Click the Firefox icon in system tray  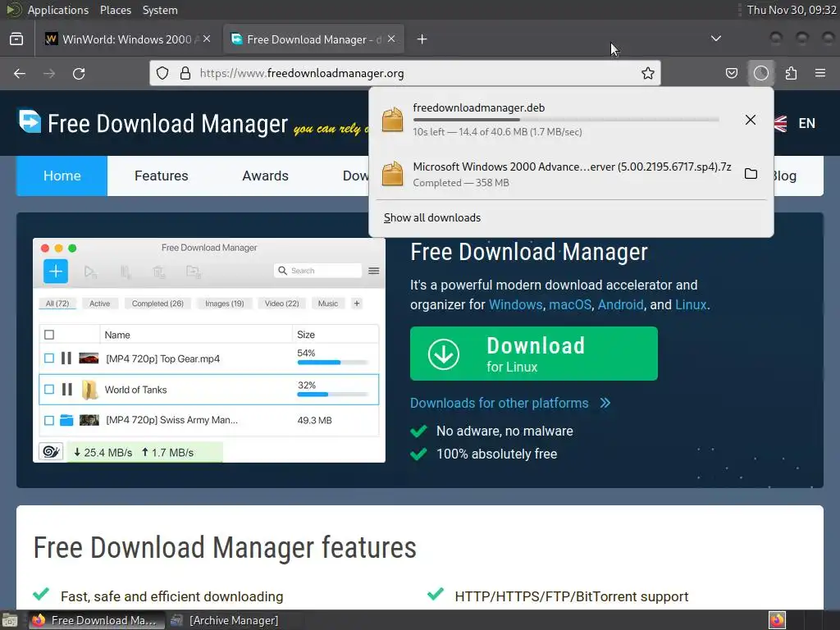tap(778, 620)
